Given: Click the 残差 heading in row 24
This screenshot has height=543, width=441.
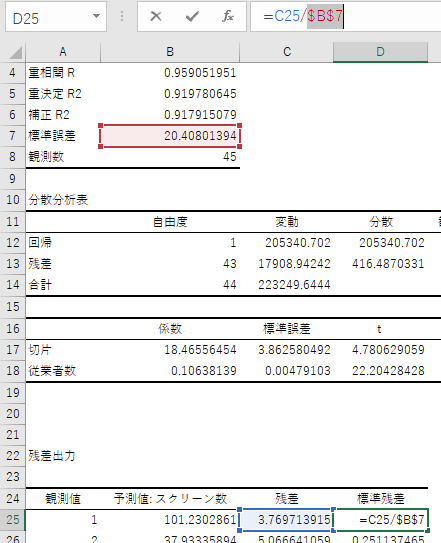Looking at the screenshot, I should coord(287,499).
